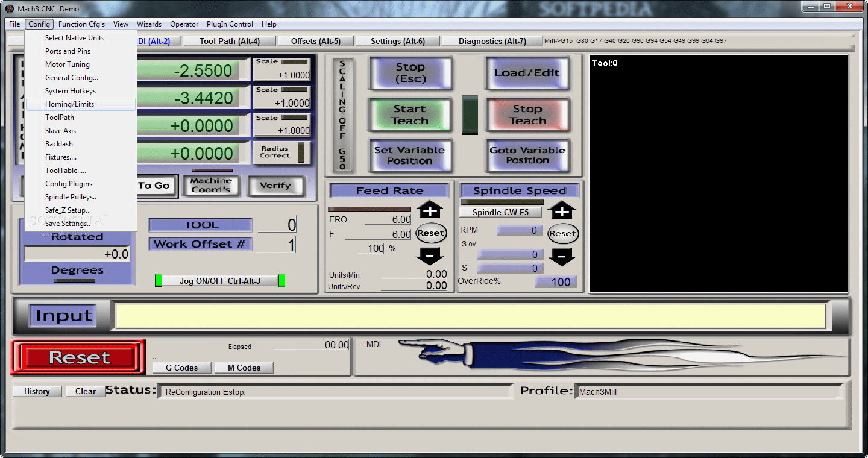
Task: Switch to Offsets (Alt-5) tab
Action: pos(316,41)
